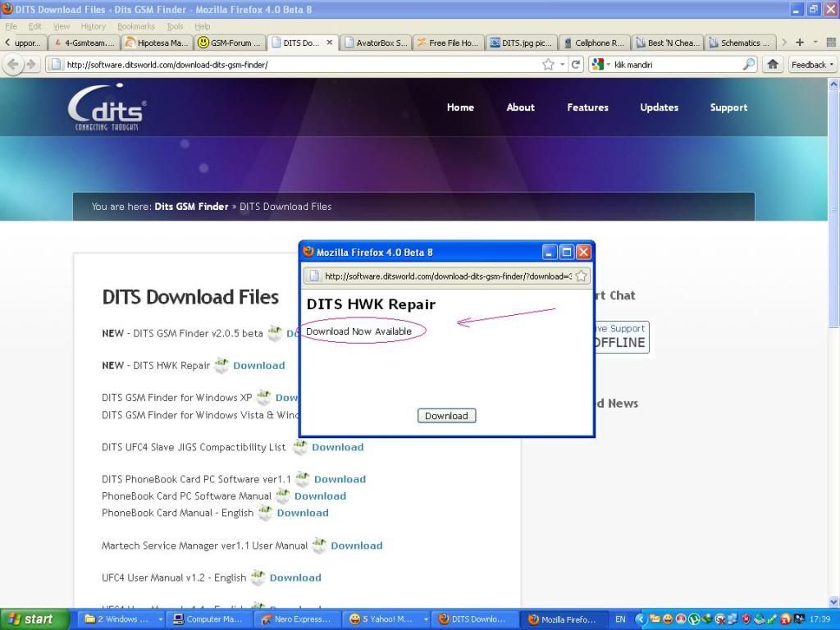Bookmark the main page with the star icon
The height and width of the screenshot is (630, 840).
pos(548,65)
